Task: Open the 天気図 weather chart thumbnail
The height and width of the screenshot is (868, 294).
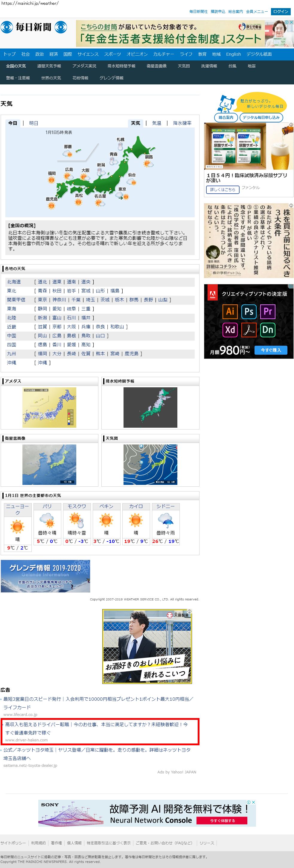Action: pos(150,464)
